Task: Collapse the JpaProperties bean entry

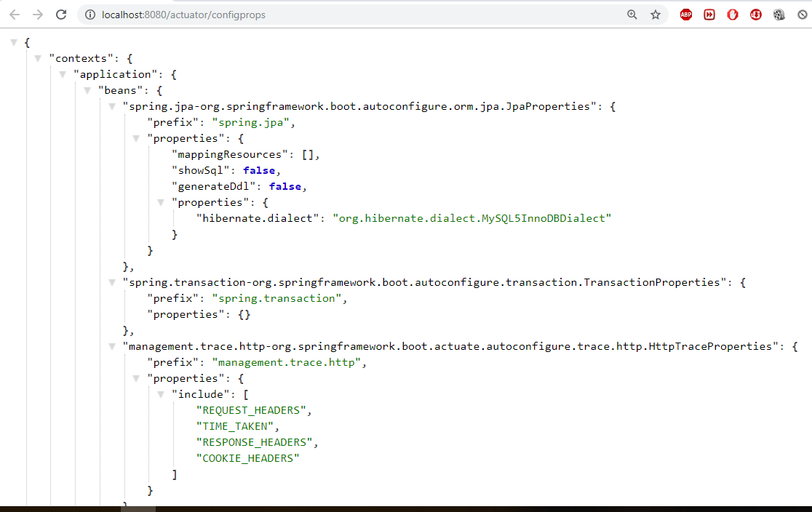Action: click(x=112, y=106)
